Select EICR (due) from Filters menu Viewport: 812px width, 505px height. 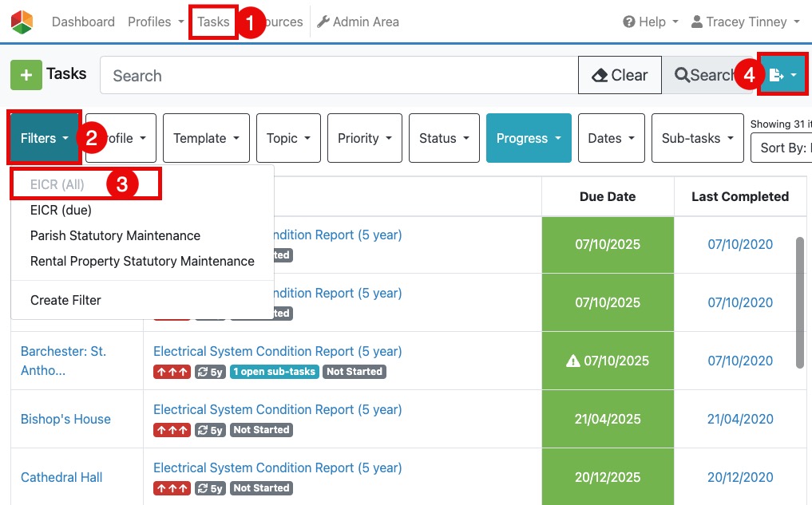pos(61,211)
